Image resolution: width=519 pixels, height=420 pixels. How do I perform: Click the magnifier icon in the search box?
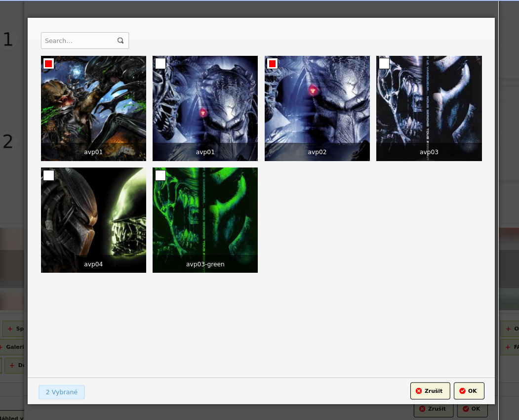[120, 41]
